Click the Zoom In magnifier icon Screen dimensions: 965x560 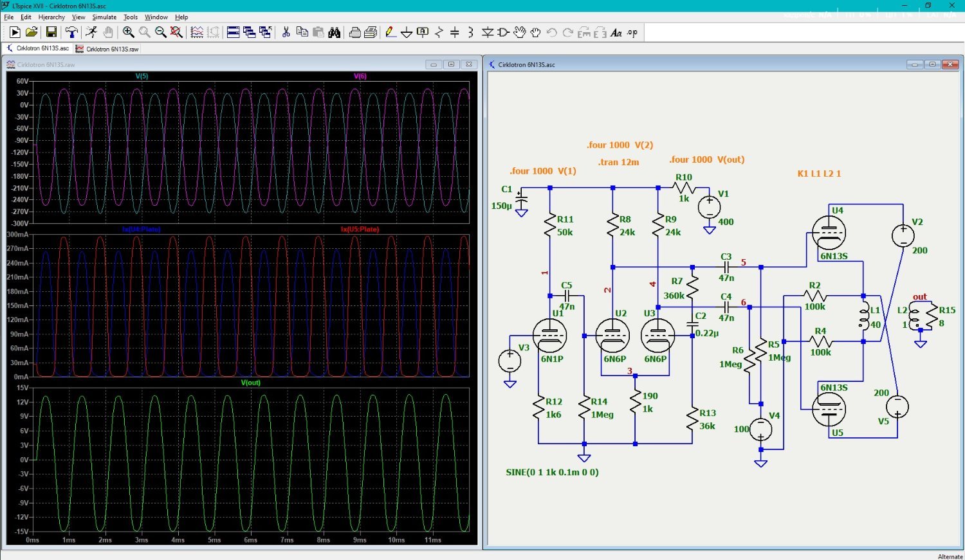pyautogui.click(x=128, y=33)
